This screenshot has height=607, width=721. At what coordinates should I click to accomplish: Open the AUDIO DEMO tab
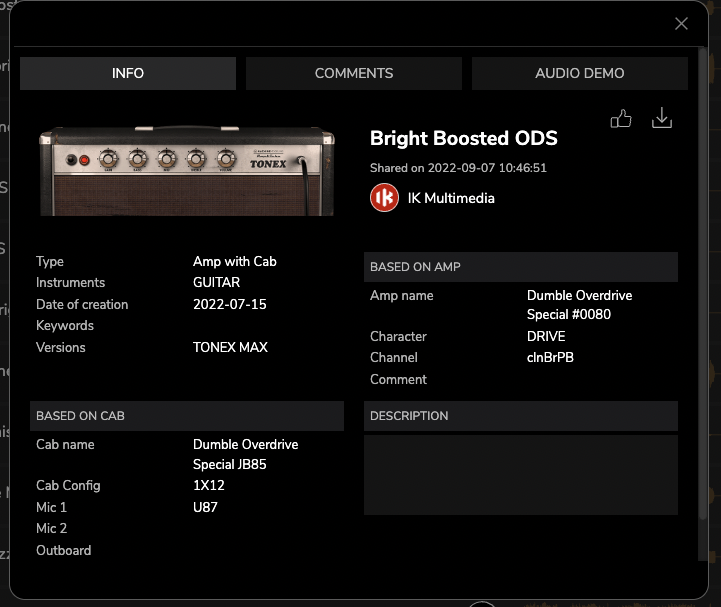coord(579,73)
